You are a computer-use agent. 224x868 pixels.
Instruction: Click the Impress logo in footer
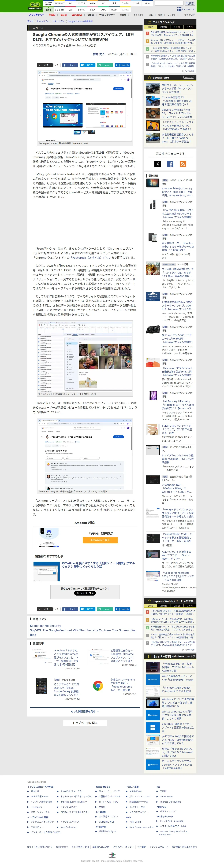(x=112, y=855)
